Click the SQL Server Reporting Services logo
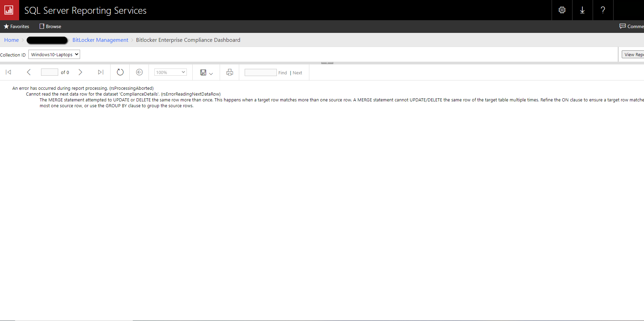Image resolution: width=644 pixels, height=321 pixels. tap(9, 10)
